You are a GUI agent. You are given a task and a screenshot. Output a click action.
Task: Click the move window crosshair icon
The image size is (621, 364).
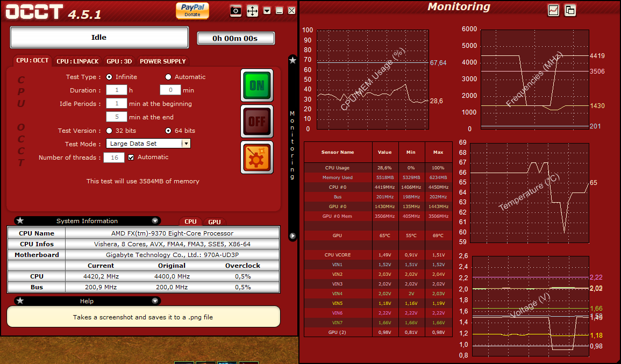(x=252, y=11)
